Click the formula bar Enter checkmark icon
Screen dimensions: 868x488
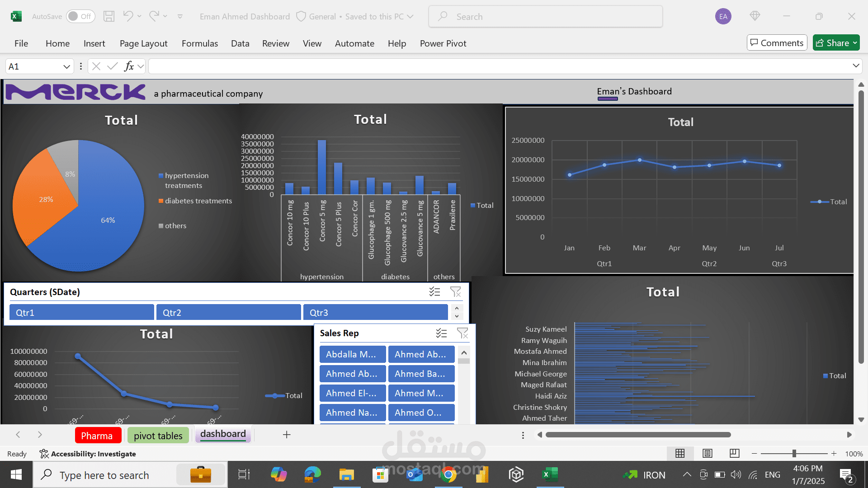[113, 66]
